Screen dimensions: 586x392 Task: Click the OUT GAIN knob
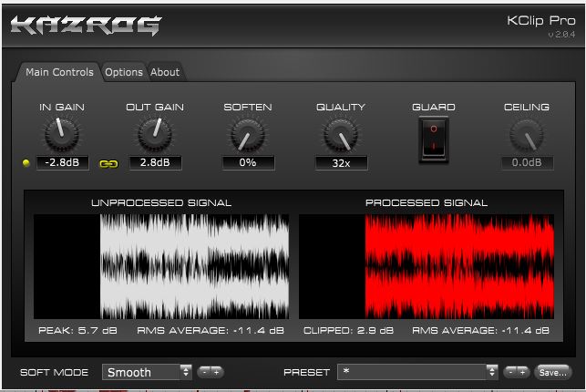[x=154, y=135]
